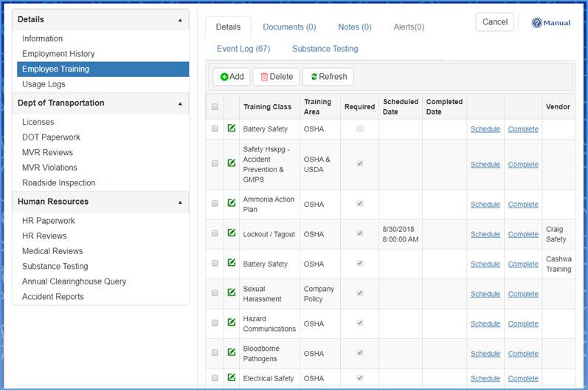Image resolution: width=588 pixels, height=390 pixels.
Task: Collapse the Dept of Transportation section
Action: pos(181,103)
